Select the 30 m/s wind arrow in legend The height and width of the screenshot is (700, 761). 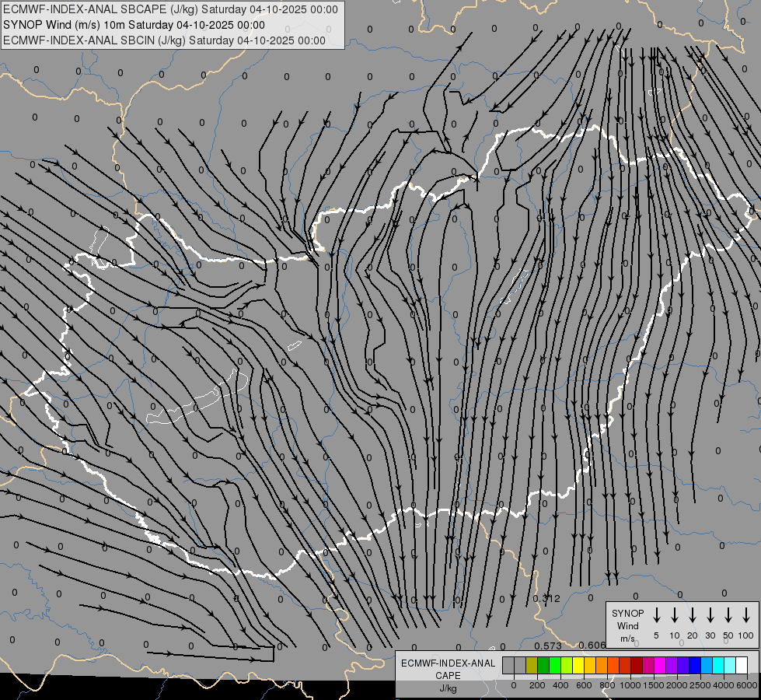click(x=710, y=615)
